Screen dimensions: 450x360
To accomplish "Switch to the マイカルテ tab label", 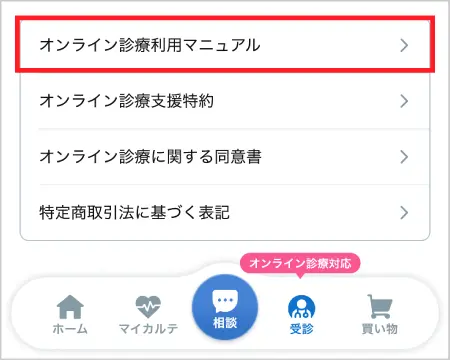I will coord(148,329).
